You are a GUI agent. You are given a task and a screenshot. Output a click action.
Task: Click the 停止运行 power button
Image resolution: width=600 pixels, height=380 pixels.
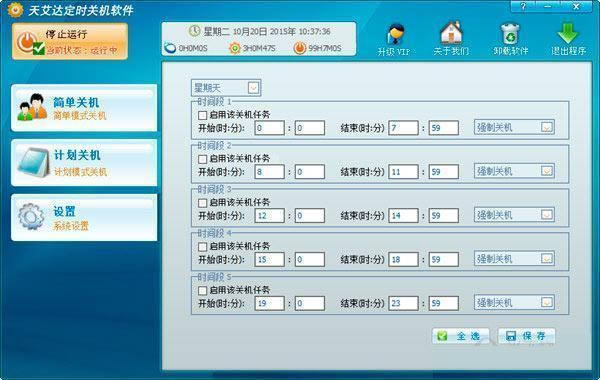(x=69, y=41)
